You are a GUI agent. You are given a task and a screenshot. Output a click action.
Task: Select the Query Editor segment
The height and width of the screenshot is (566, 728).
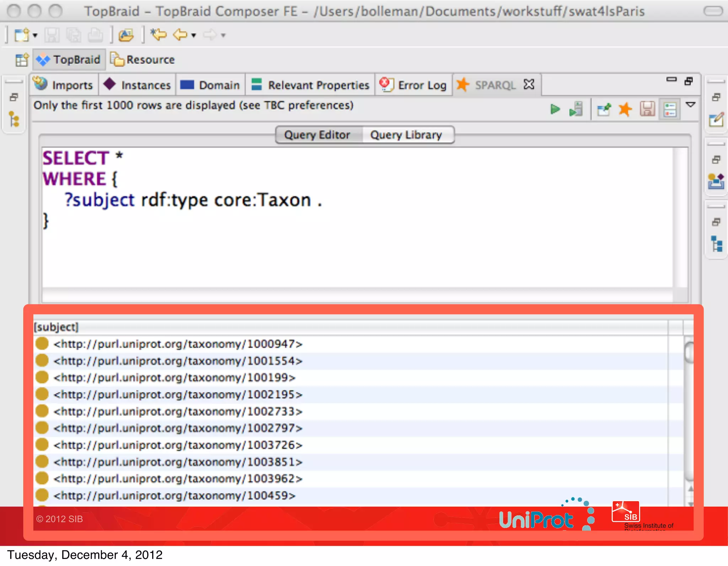tap(317, 135)
